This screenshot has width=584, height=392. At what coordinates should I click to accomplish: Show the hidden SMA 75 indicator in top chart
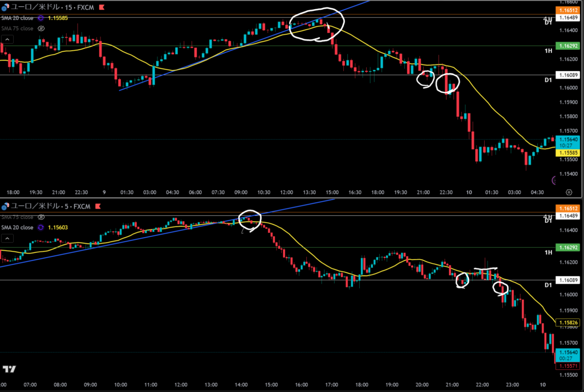click(x=41, y=28)
